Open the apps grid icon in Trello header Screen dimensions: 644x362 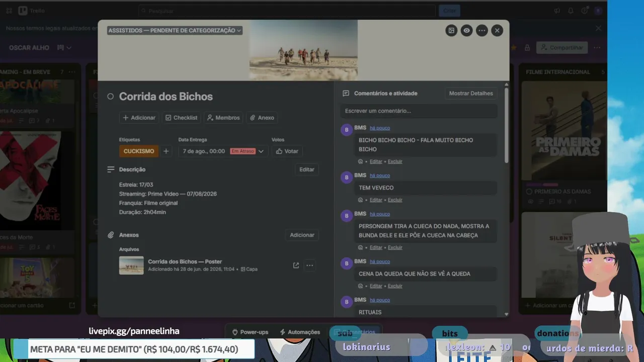10,11
